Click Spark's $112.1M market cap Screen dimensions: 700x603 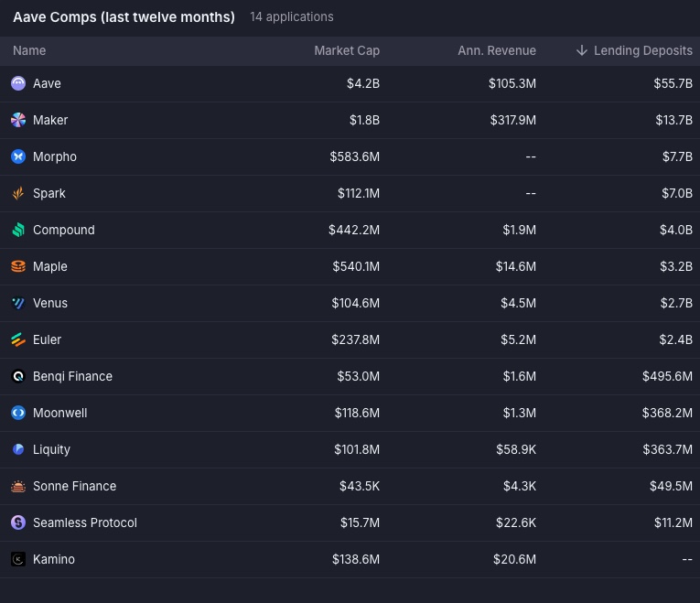pos(359,193)
